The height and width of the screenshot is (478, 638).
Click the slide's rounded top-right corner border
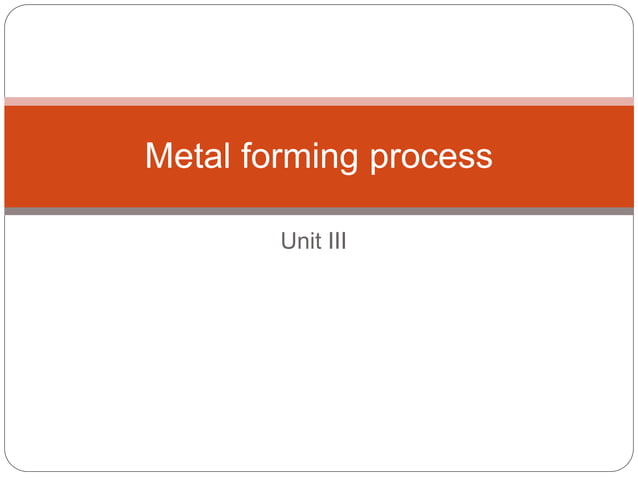coord(627,11)
